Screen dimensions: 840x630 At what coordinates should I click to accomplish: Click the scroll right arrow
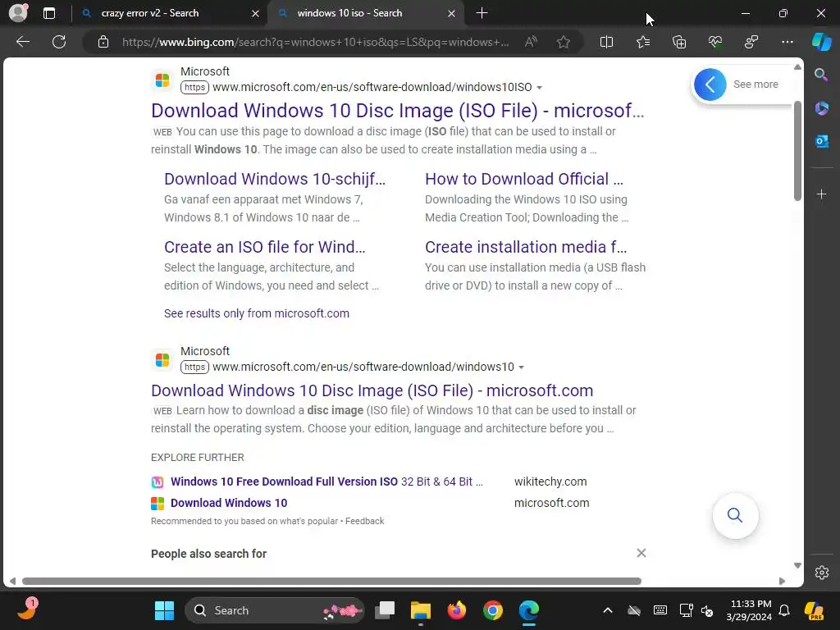coord(782,582)
